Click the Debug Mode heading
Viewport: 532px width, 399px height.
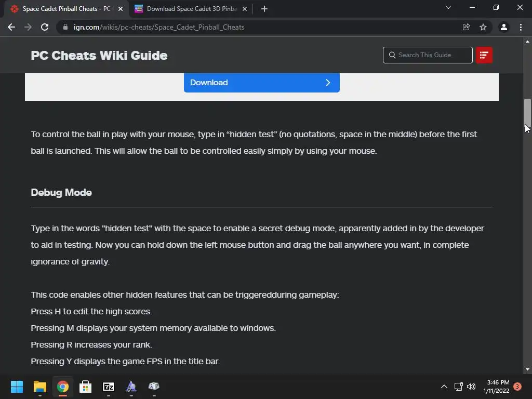click(x=61, y=192)
